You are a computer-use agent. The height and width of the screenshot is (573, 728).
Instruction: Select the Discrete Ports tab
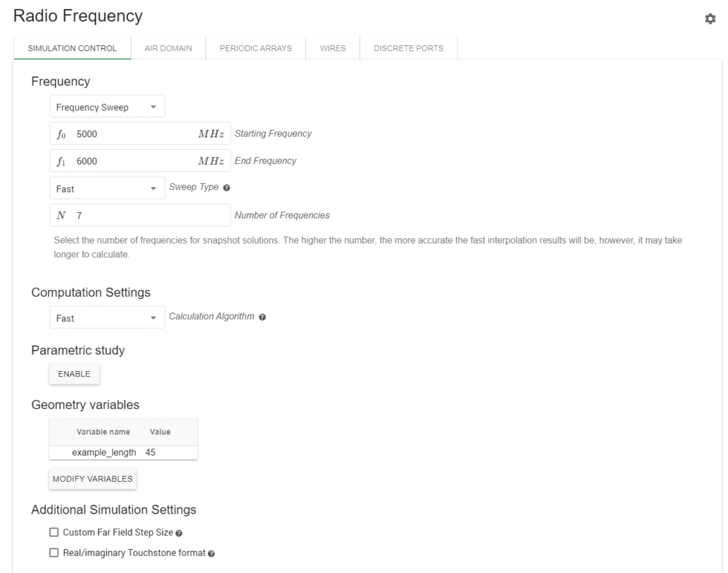click(408, 48)
